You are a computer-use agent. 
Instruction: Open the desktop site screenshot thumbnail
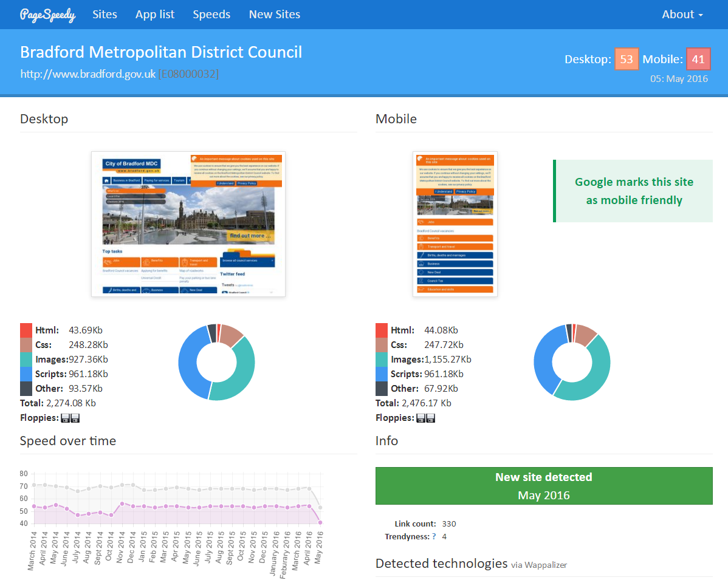point(188,224)
